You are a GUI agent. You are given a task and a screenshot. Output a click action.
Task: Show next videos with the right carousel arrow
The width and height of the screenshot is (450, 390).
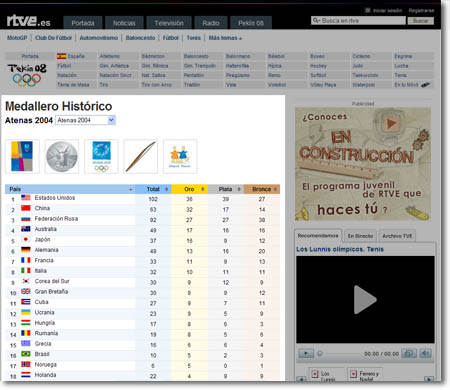[x=429, y=379]
